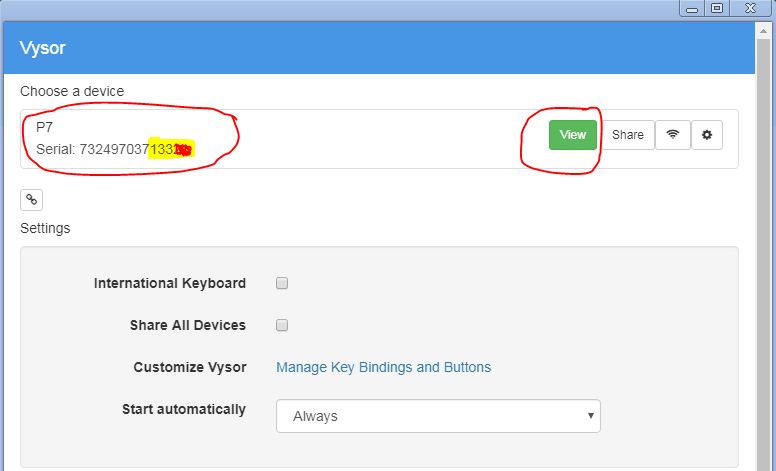Open wireless connection via Wi-Fi icon
The height and width of the screenshot is (471, 776).
[673, 135]
